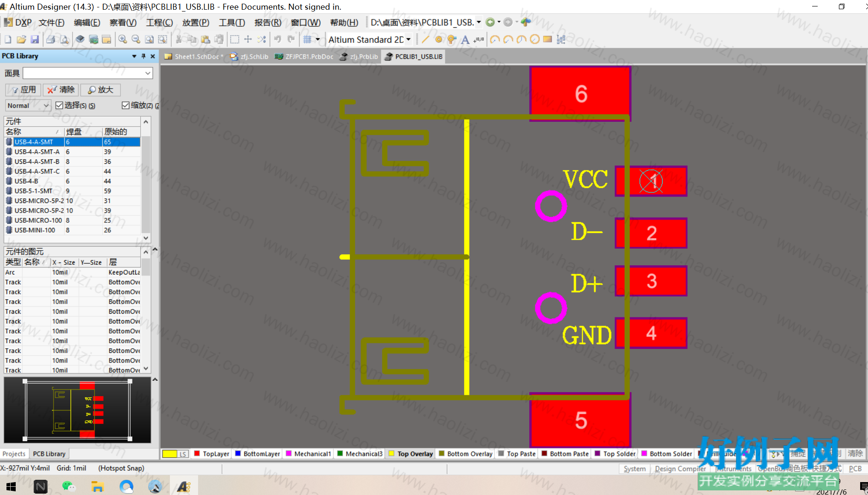Select the USB-5-1-SMT component row
Screen dimensions: 868x495
[72, 191]
